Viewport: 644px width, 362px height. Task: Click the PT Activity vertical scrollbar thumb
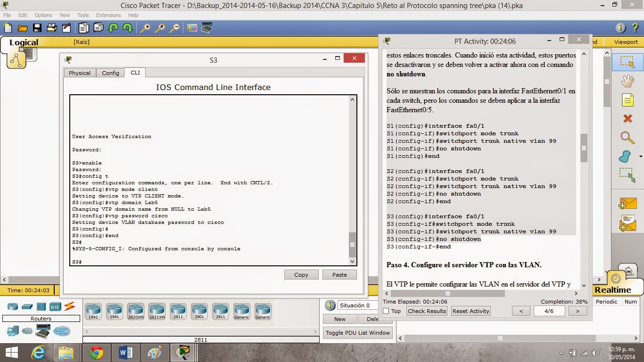click(x=584, y=148)
